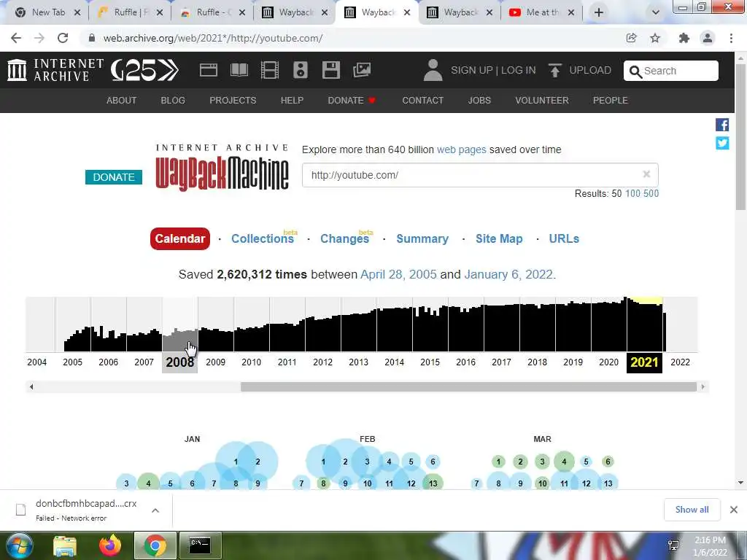Select the Calendar view button
This screenshot has width=747, height=560.
180,238
